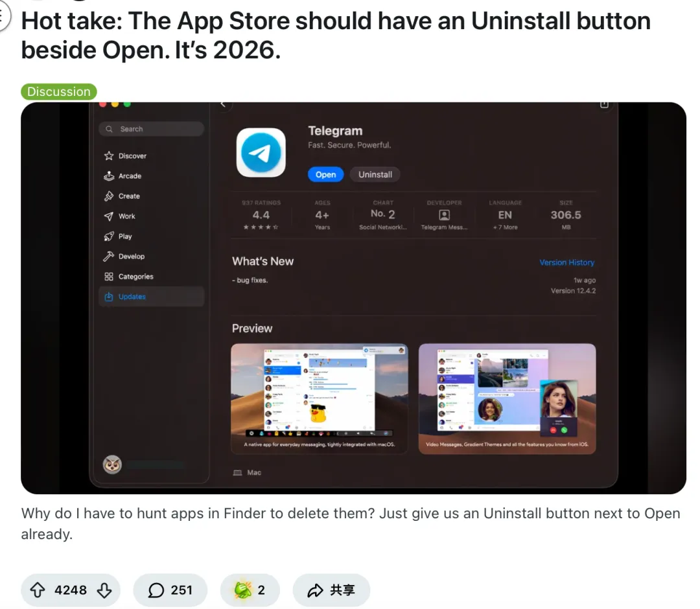Open the award button showing 2
Viewport: 700px width, 609px height.
click(250, 590)
